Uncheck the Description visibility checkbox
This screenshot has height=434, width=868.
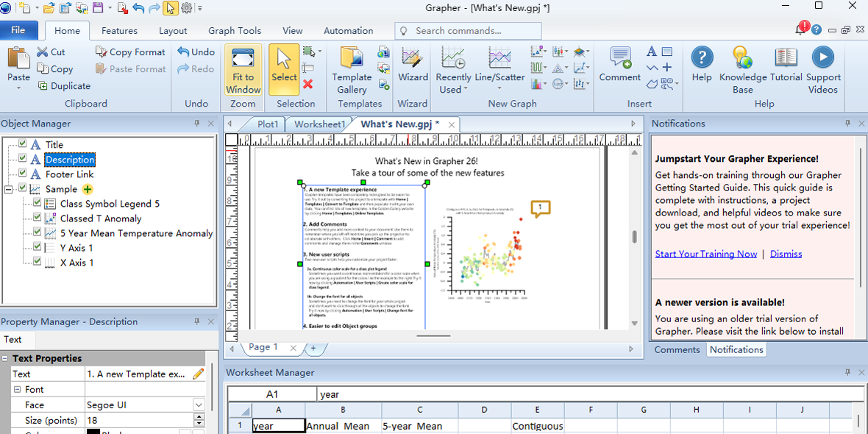[x=22, y=159]
